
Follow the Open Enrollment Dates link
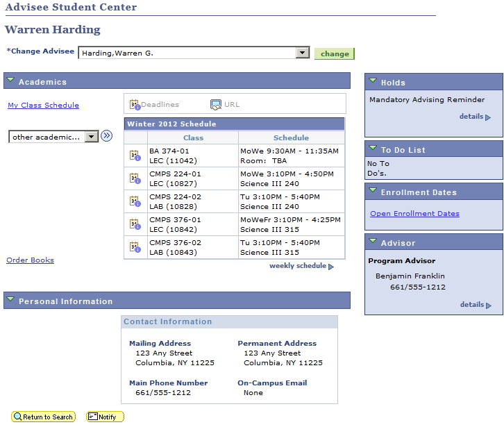coord(414,214)
